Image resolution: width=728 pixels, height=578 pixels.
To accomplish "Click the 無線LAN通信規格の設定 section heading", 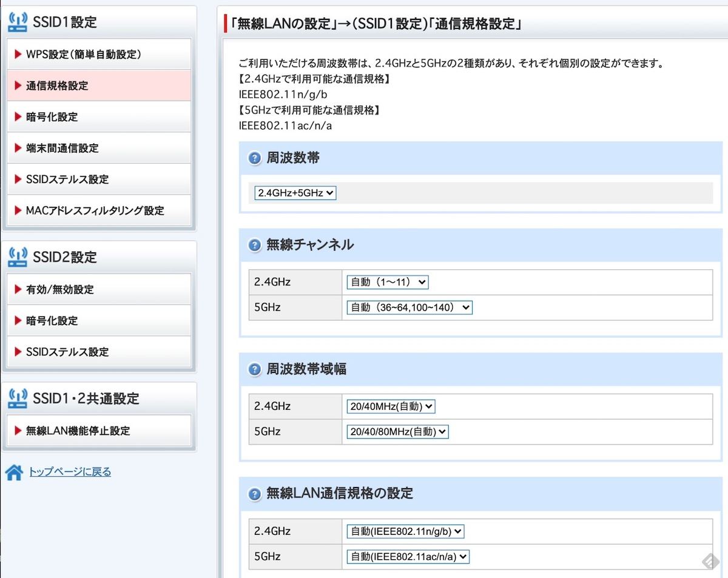I will (x=340, y=494).
